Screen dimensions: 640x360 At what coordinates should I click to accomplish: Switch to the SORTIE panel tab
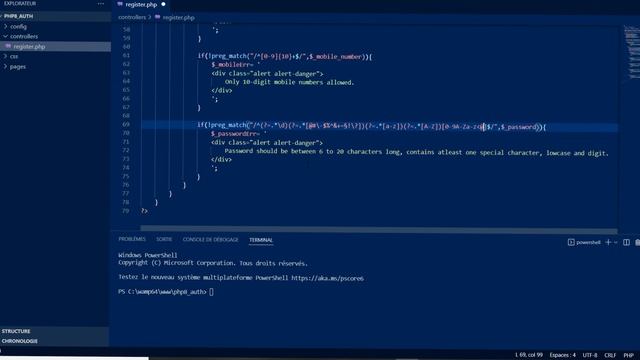164,239
